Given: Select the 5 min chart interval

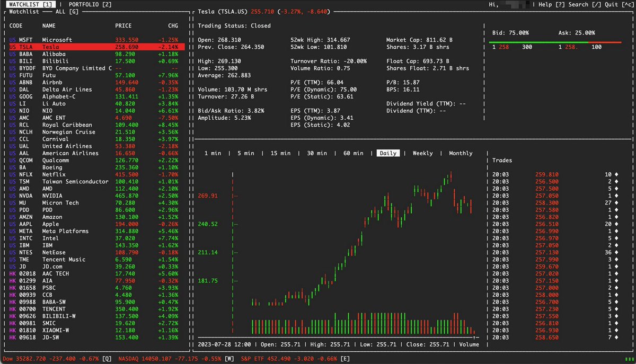Looking at the screenshot, I should [x=246, y=153].
